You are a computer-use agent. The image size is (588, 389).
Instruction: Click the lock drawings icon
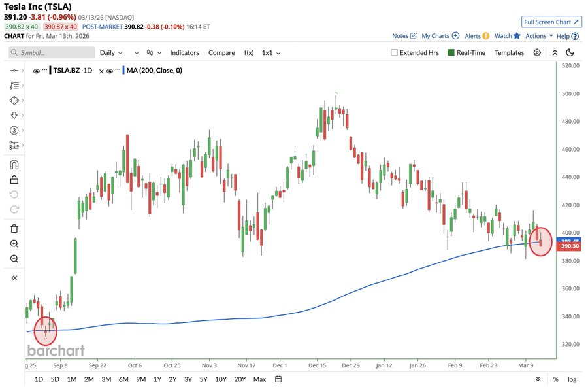click(x=14, y=180)
